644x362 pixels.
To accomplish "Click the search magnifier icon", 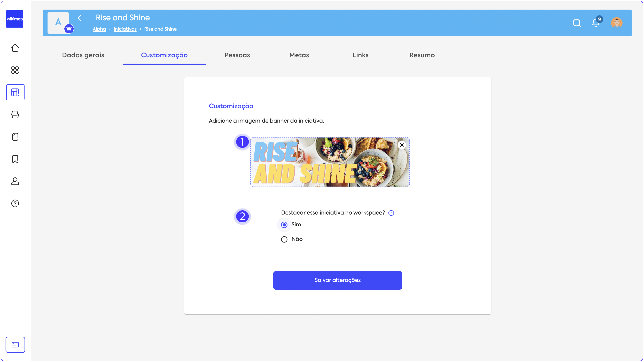I will point(577,23).
